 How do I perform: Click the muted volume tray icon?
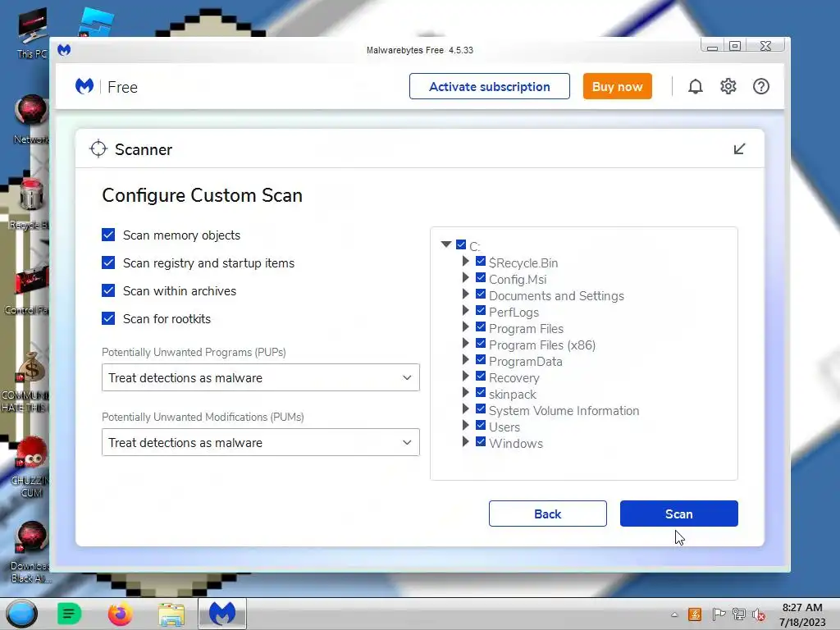pos(758,614)
